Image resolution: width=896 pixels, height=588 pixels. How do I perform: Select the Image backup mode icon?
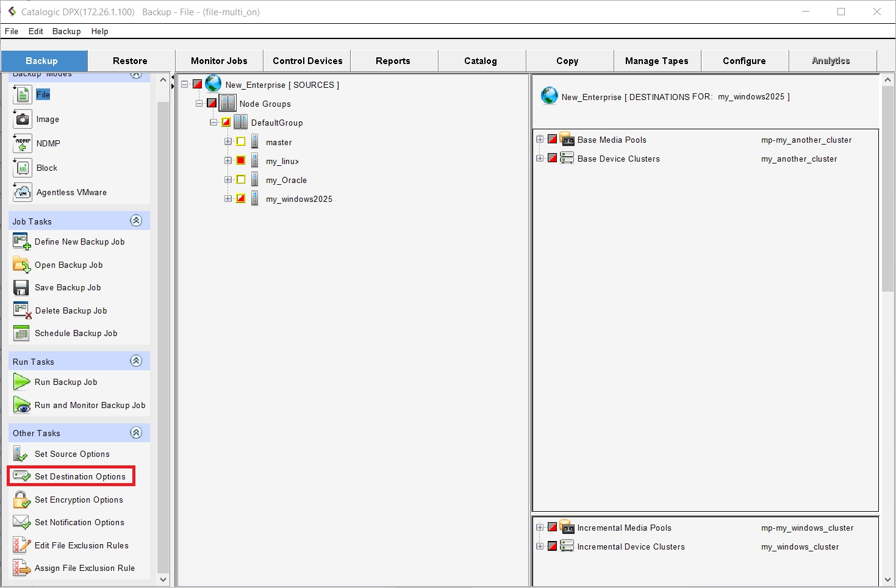22,120
